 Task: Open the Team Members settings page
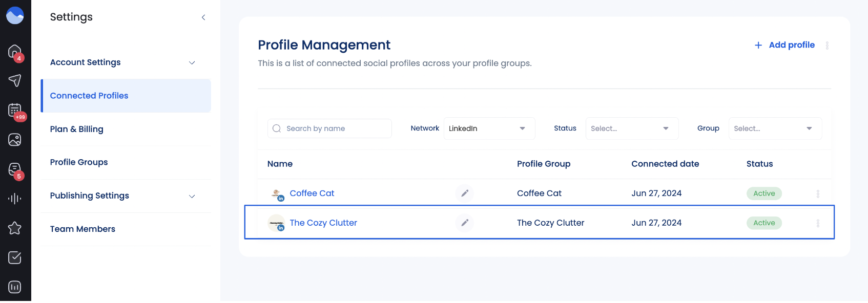[x=82, y=229]
